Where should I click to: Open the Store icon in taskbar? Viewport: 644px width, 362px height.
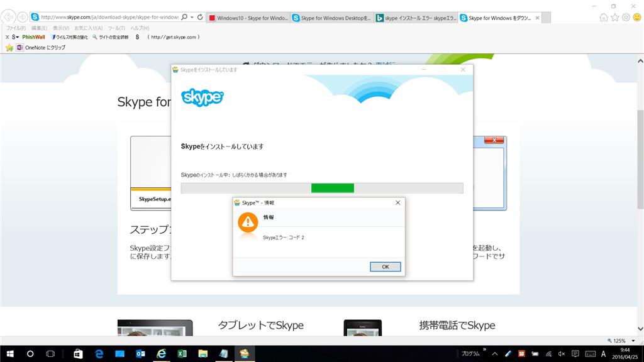(x=78, y=354)
